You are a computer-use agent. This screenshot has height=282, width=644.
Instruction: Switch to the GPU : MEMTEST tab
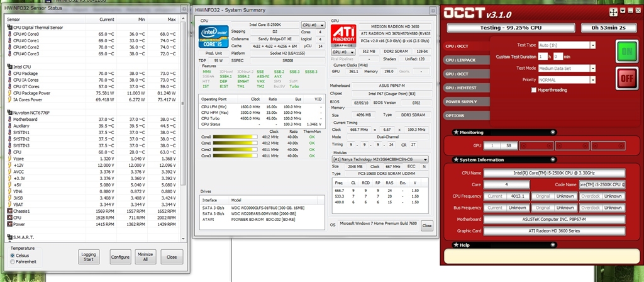tap(466, 88)
